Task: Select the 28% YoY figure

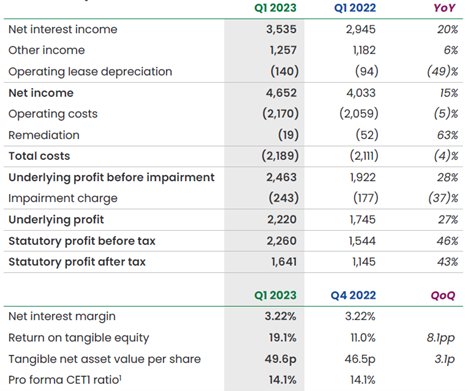Action: (448, 177)
